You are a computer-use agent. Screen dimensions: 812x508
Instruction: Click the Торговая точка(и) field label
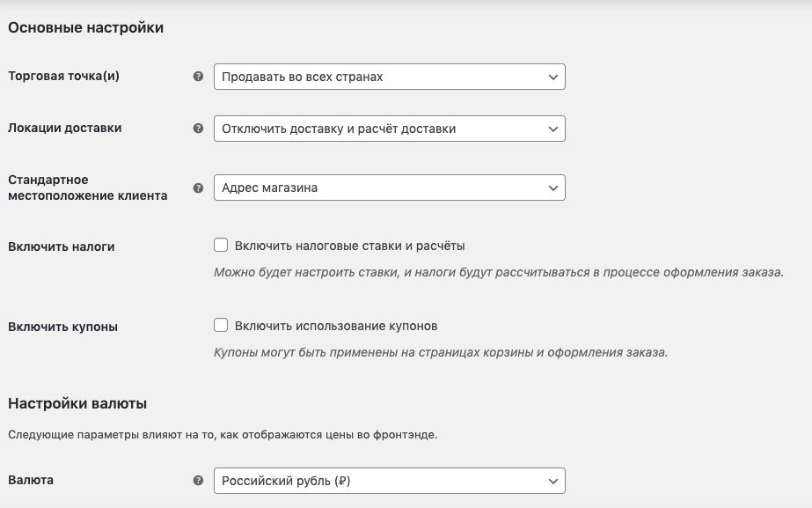click(63, 77)
